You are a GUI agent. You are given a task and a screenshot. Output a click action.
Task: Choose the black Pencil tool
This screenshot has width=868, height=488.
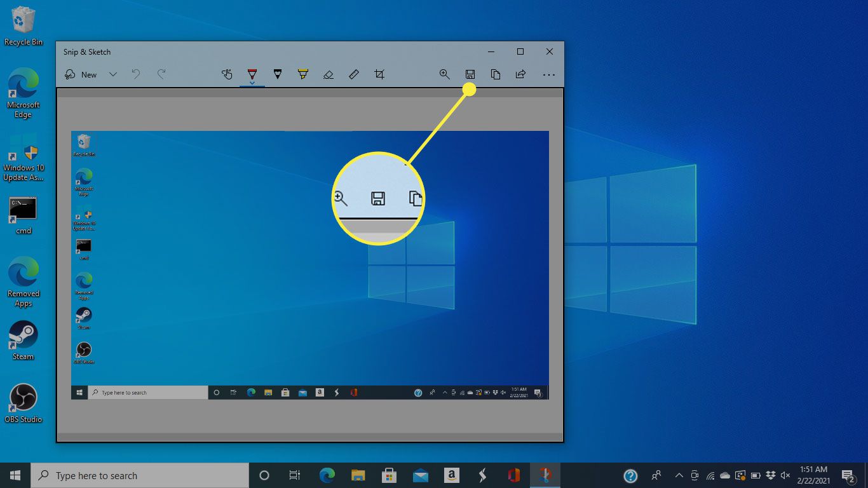[x=277, y=74]
